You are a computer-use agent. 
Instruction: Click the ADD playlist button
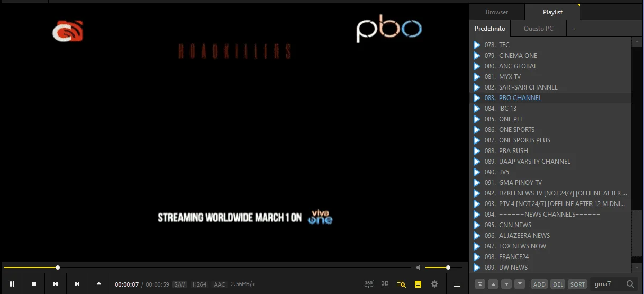click(539, 284)
